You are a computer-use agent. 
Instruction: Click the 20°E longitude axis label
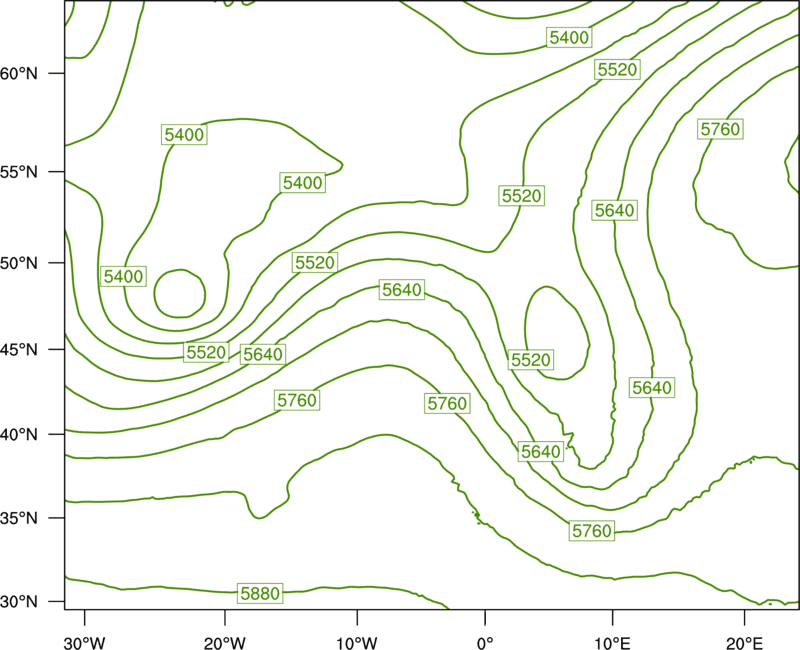click(744, 643)
